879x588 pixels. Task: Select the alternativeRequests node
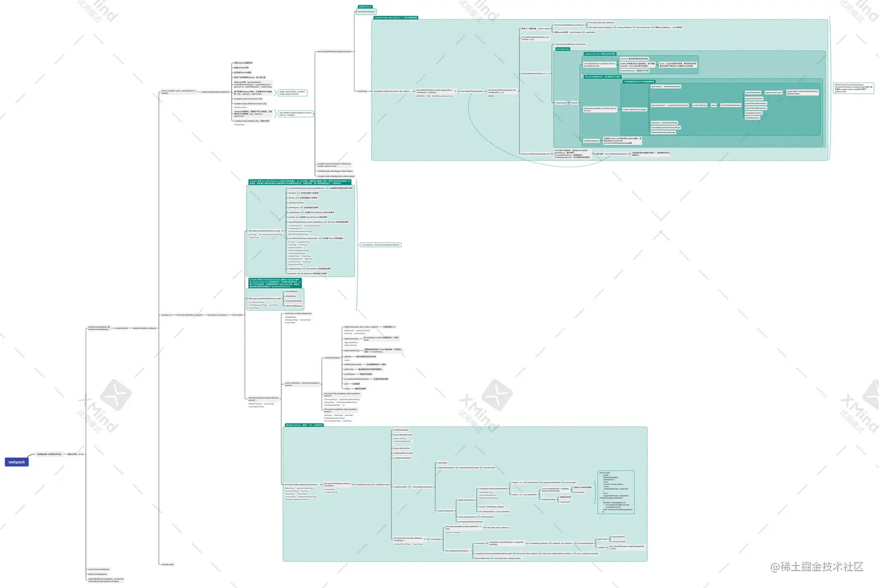coord(294,306)
